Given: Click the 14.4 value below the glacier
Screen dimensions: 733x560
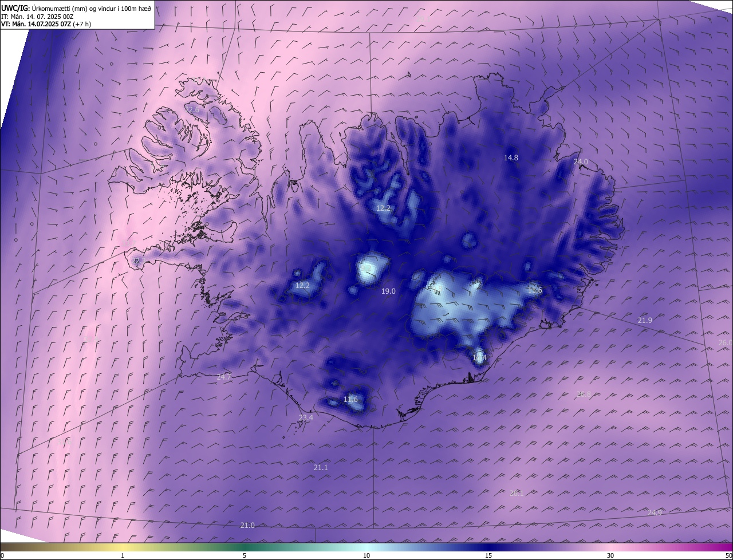Looking at the screenshot, I should click(x=479, y=358).
